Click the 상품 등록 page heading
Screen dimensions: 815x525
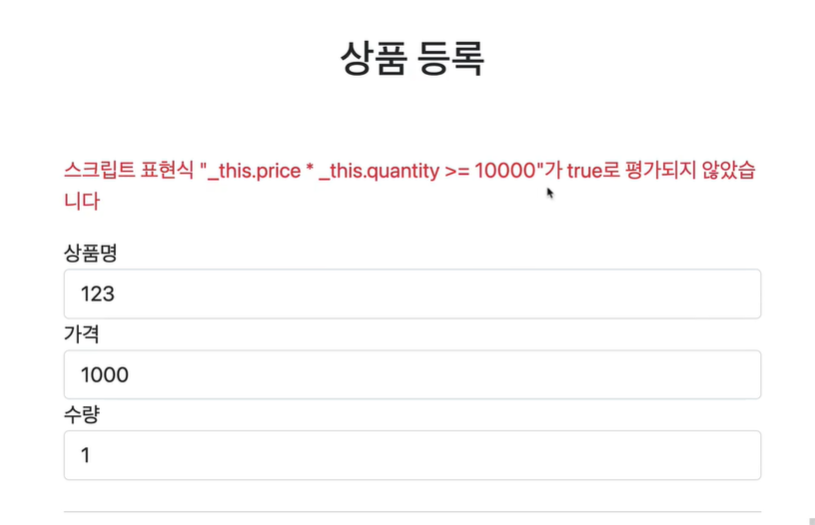(x=412, y=59)
